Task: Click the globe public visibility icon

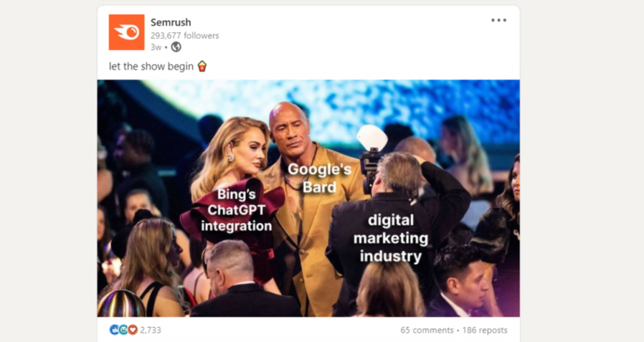Action: (176, 47)
